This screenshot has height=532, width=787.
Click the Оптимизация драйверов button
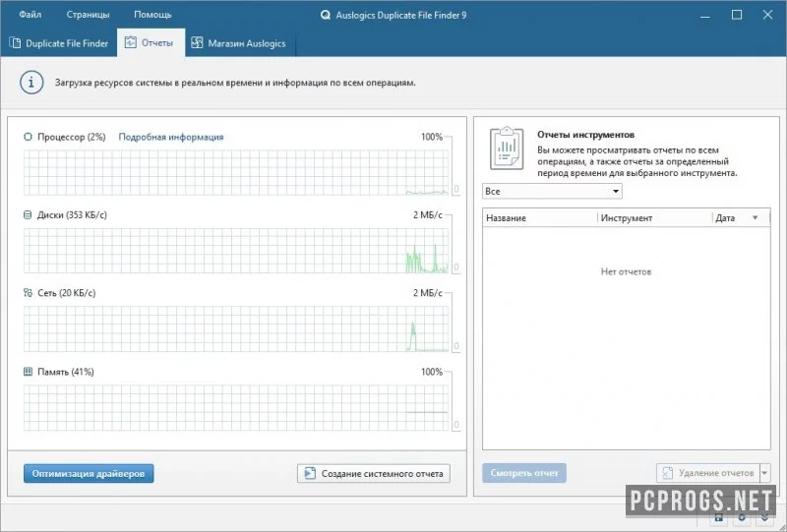click(89, 473)
